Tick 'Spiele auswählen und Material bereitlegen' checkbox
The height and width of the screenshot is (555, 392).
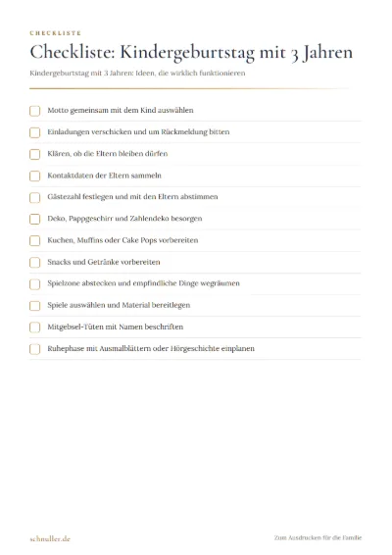[x=34, y=306]
